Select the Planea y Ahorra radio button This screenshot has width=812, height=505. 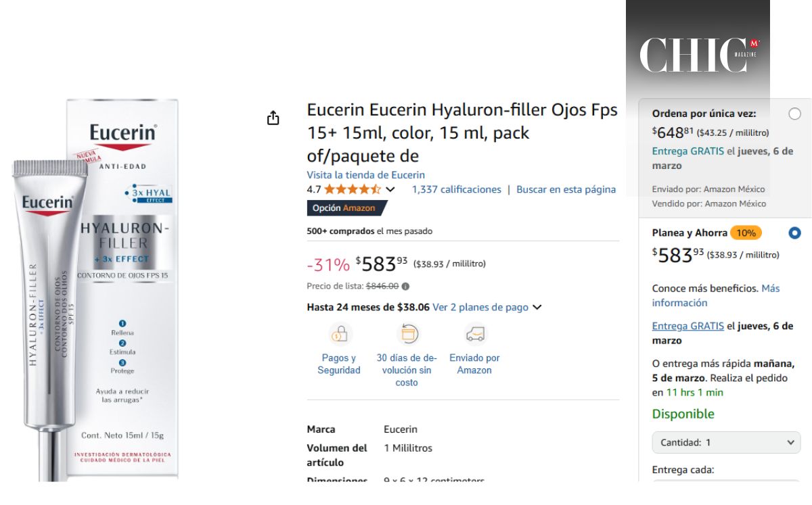[x=794, y=233]
